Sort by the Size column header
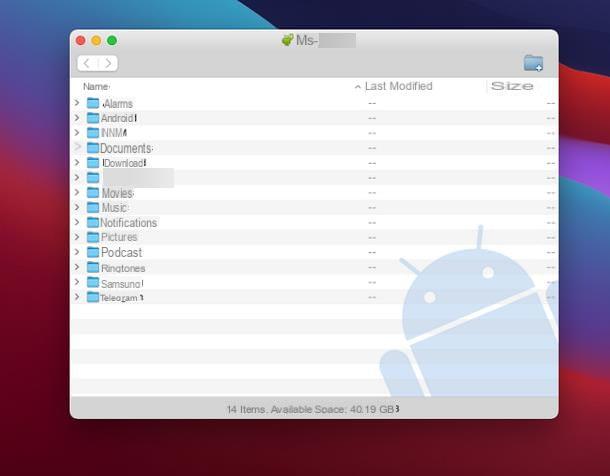Viewport: 610px width, 476px height. (x=512, y=86)
